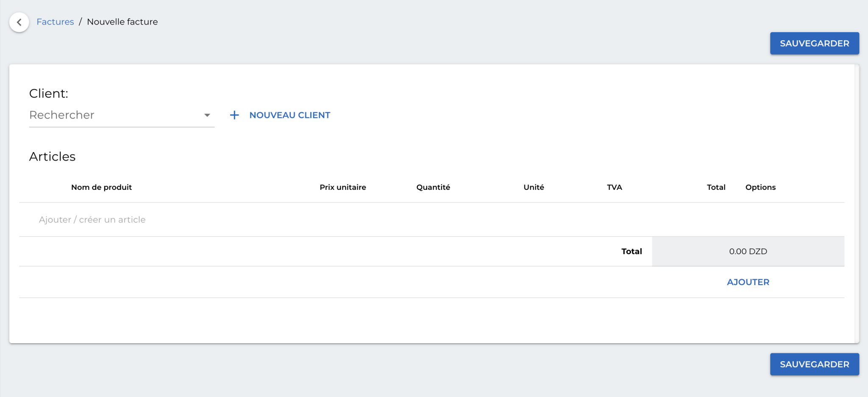Click the TVA column header

[x=614, y=187]
